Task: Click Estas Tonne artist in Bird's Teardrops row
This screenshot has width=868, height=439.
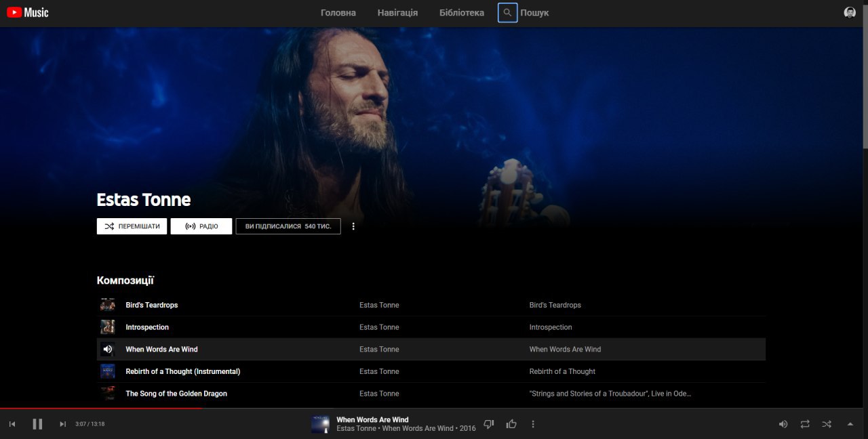Action: click(x=379, y=305)
